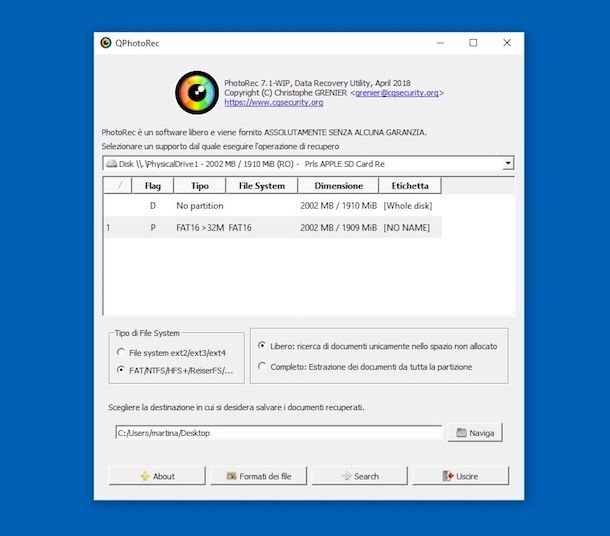Image resolution: width=610 pixels, height=536 pixels.
Task: Click the [Whole disk] label cell
Action: point(408,206)
